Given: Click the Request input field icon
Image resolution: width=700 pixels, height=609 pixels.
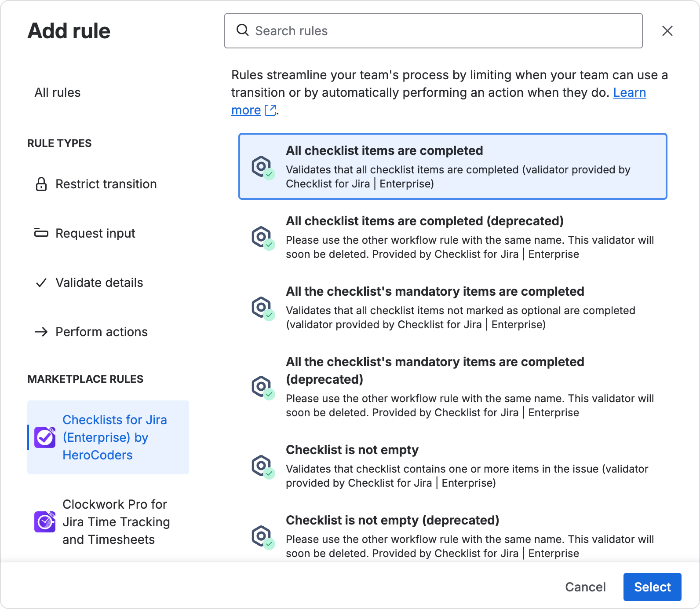Looking at the screenshot, I should (41, 233).
